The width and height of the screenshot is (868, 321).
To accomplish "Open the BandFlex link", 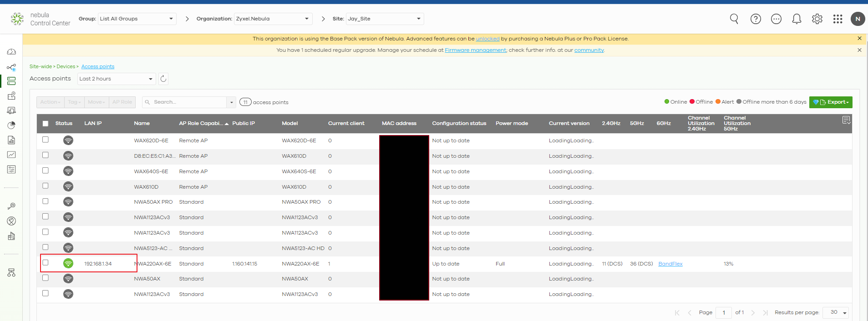I will (x=670, y=264).
